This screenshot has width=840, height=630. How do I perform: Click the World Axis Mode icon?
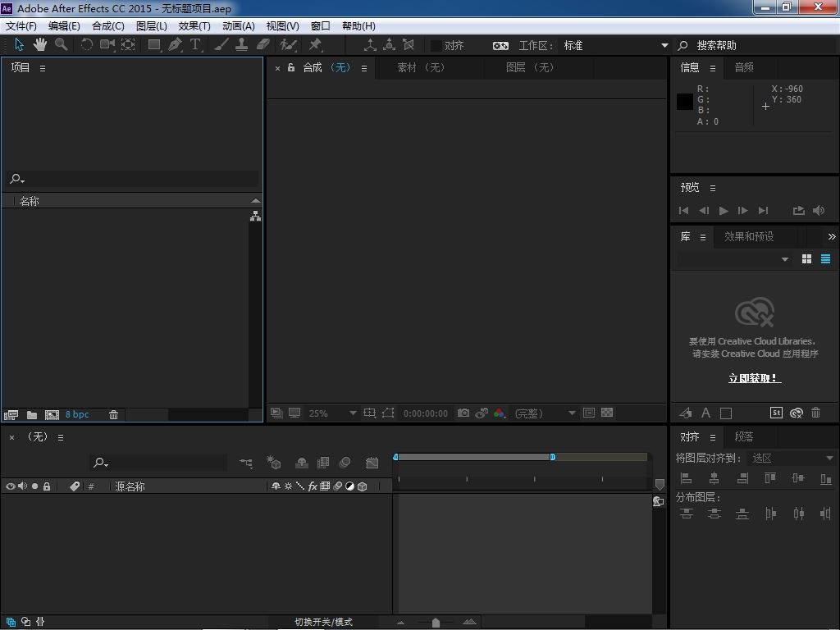(x=390, y=45)
